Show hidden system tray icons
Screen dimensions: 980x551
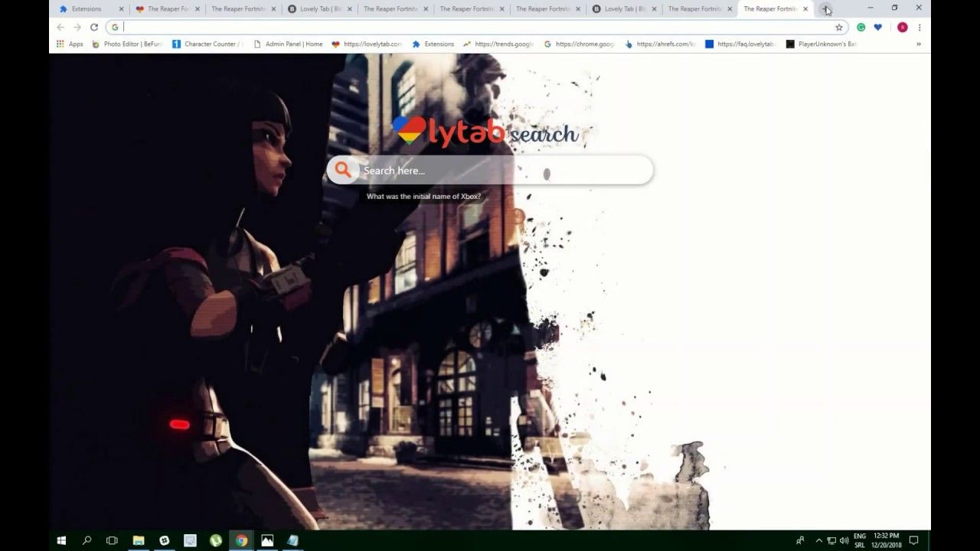tap(818, 540)
